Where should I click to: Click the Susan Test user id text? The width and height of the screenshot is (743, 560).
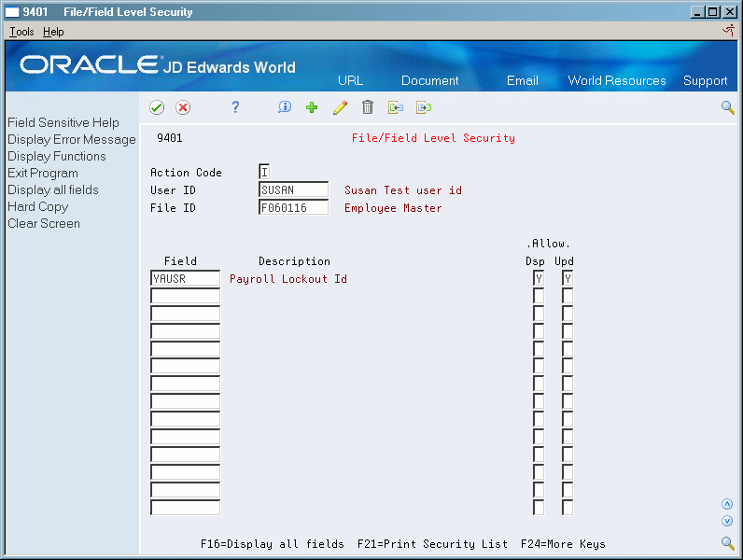click(403, 190)
